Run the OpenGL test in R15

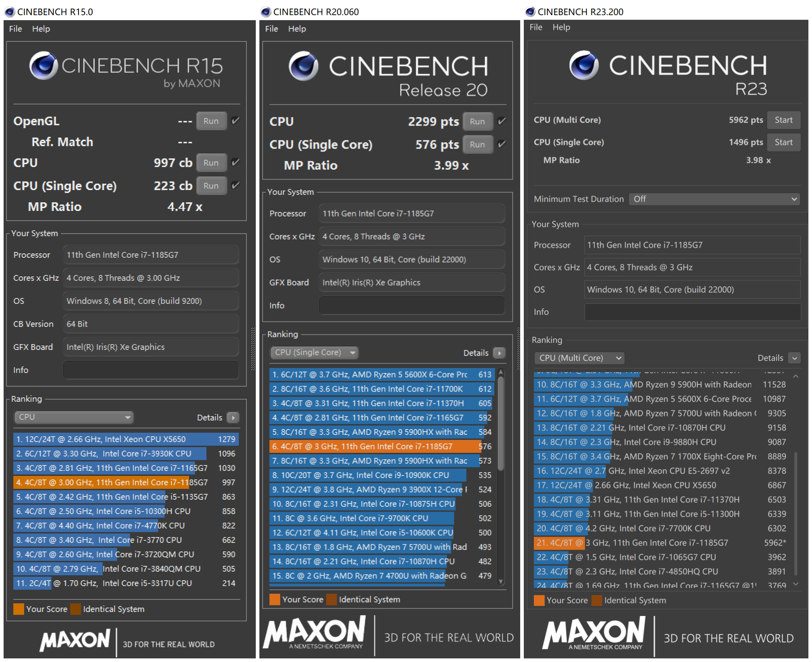tap(211, 121)
